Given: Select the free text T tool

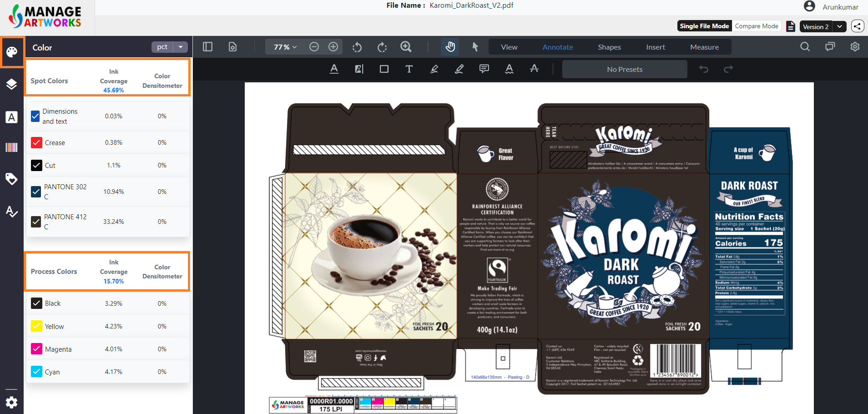Looking at the screenshot, I should pos(409,69).
